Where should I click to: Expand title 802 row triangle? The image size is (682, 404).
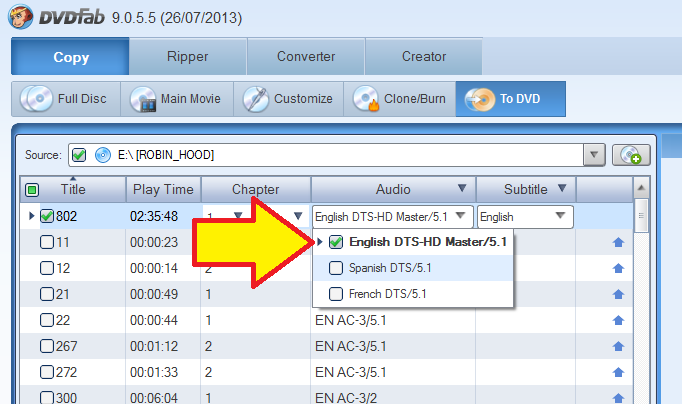coord(31,216)
